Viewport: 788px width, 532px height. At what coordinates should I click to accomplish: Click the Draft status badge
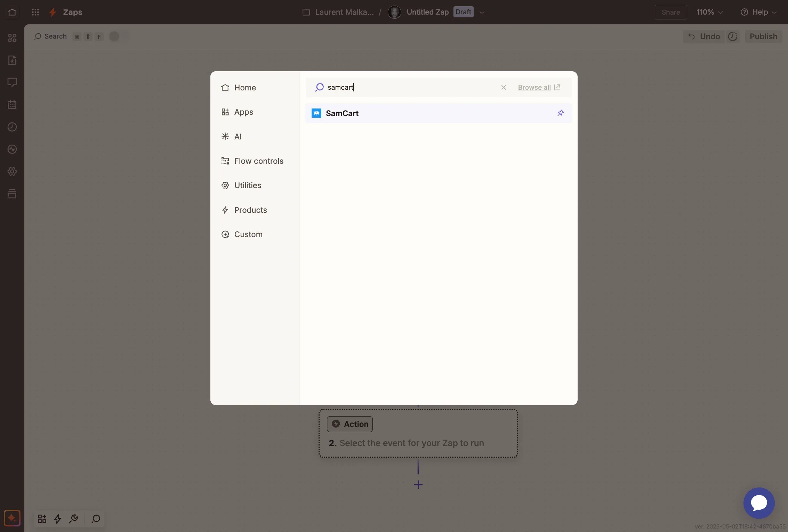[463, 12]
